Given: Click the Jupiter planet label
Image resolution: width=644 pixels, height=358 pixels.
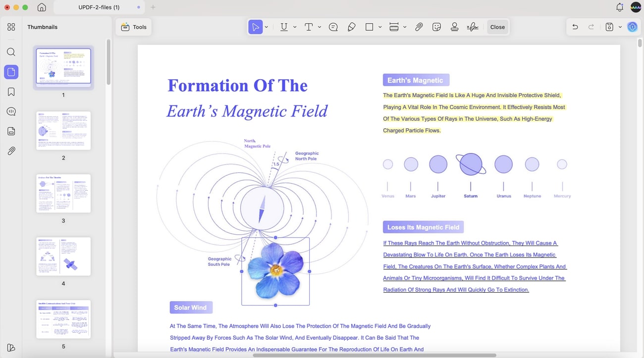Looking at the screenshot, I should 438,196.
